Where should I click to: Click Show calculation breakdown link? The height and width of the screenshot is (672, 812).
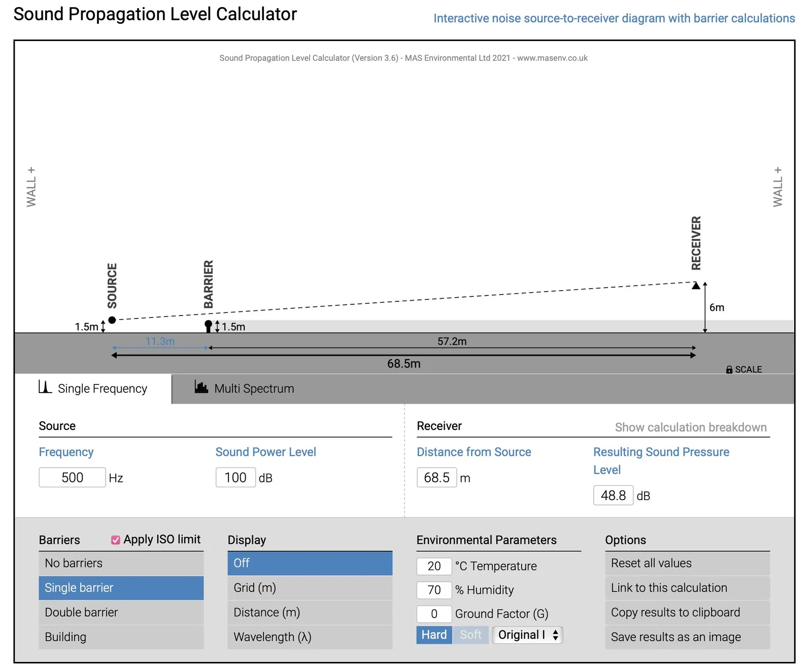[691, 428]
